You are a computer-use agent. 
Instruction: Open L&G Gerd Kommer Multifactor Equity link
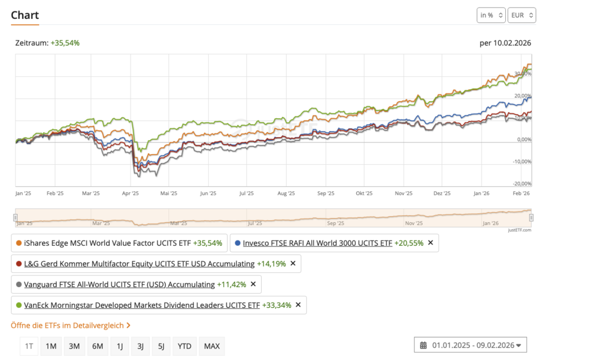[139, 264]
